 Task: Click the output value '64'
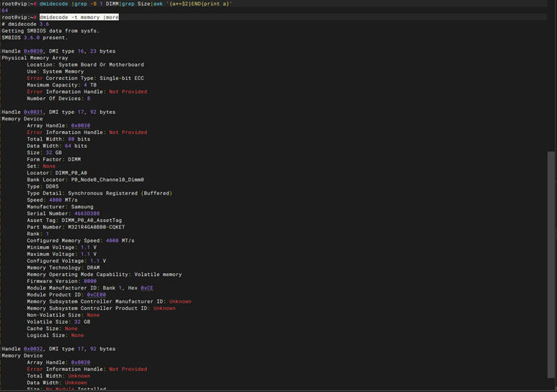[4, 10]
